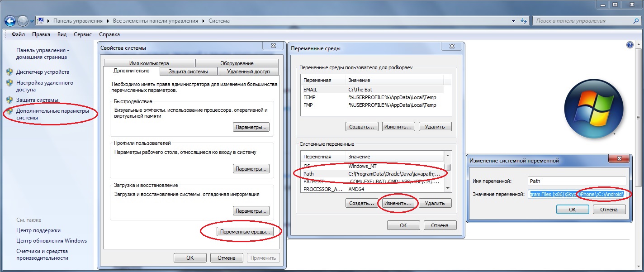Viewport: 644px width, 272px height.
Task: Click shield icon next to Настройка удаленного доступа
Action: 9,83
